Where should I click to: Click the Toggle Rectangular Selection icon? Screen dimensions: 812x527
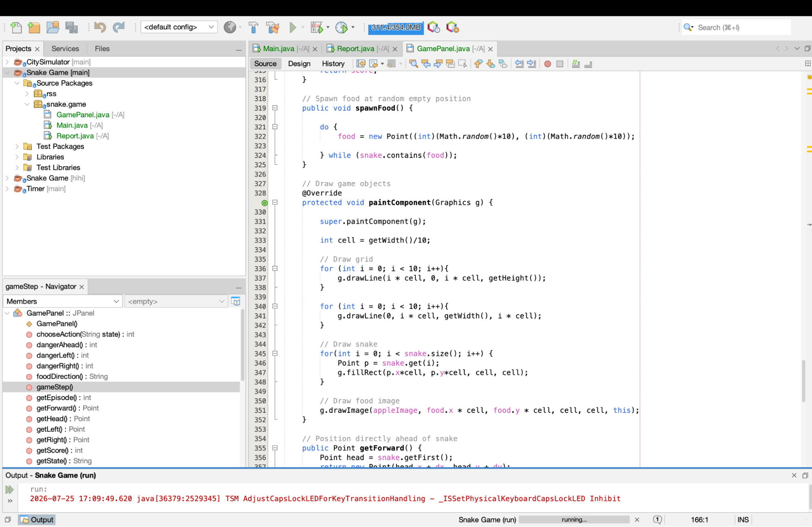point(462,63)
